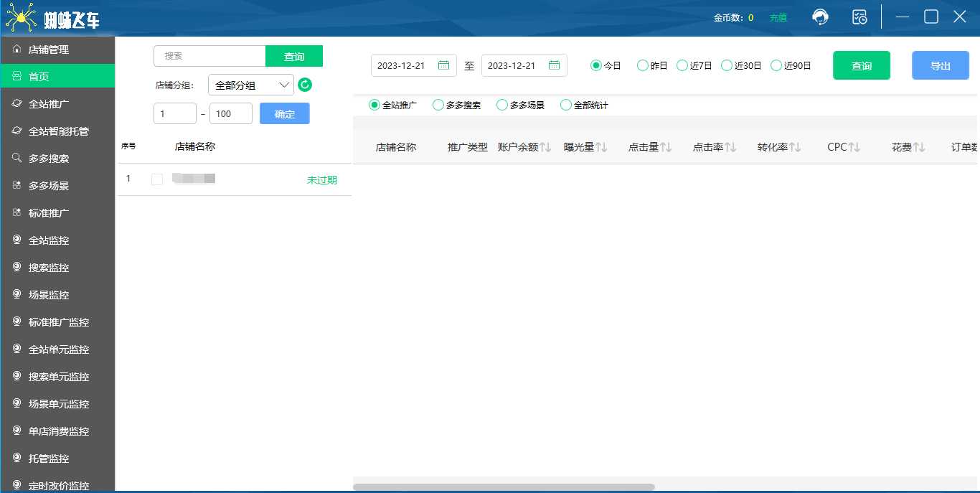
Task: Click range start field showing 1
Action: coord(175,113)
